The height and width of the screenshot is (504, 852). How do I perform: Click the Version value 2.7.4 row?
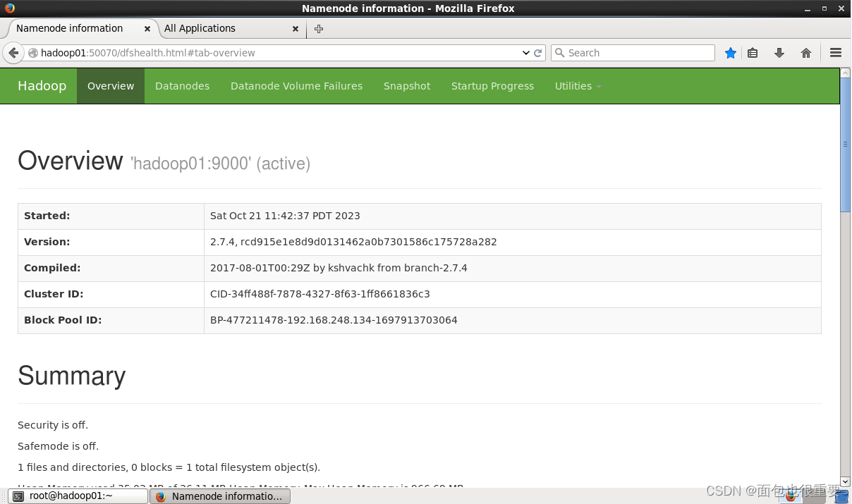tap(353, 242)
